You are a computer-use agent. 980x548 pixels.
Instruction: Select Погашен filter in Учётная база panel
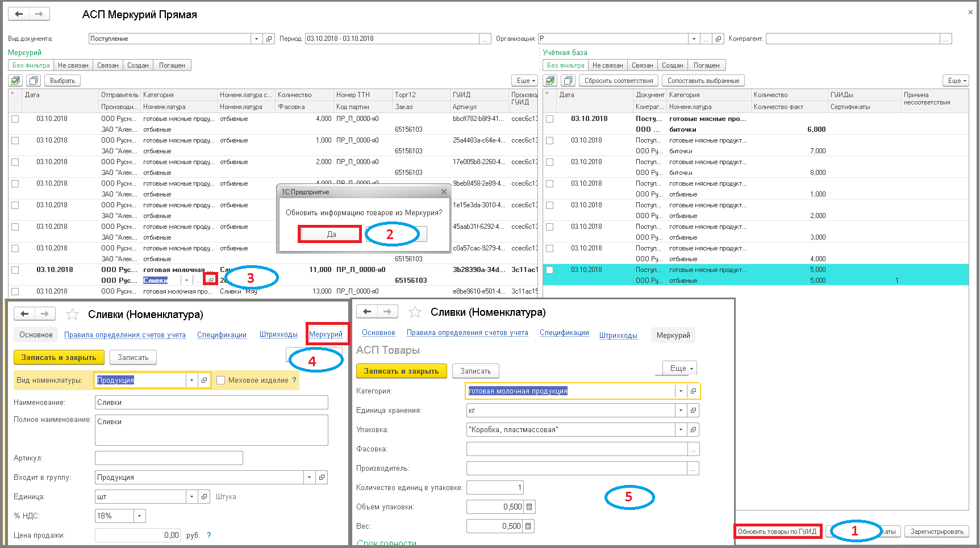(x=707, y=65)
